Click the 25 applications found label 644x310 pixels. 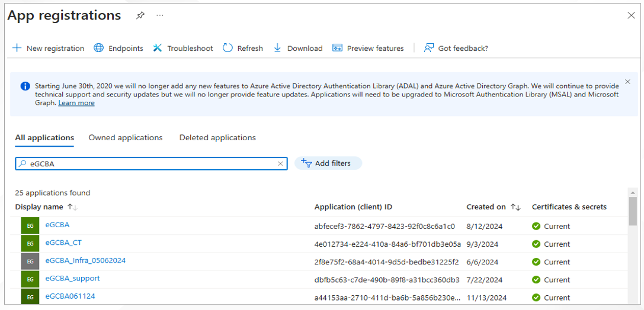[x=53, y=193]
